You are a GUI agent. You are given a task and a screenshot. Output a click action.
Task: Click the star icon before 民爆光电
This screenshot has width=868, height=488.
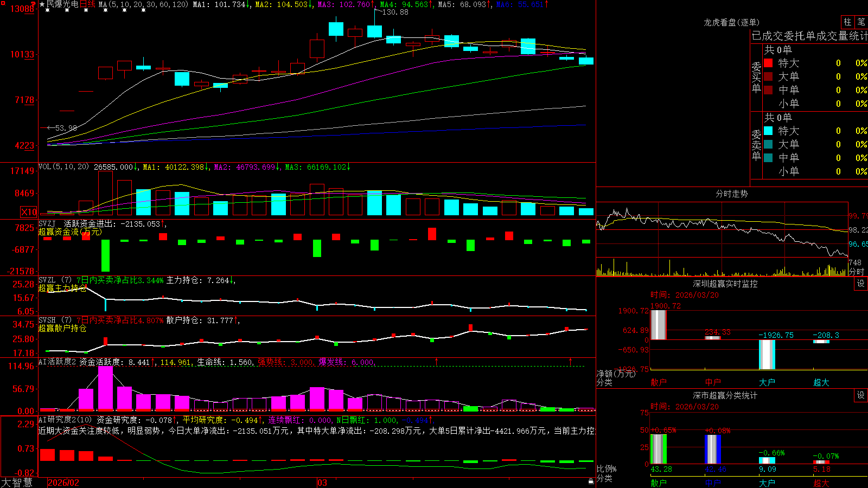pyautogui.click(x=42, y=4)
